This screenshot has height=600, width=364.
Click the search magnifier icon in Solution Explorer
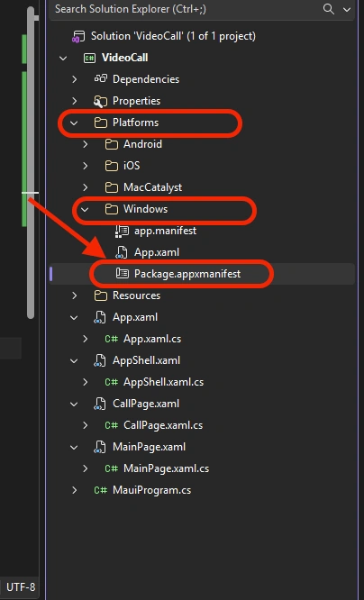coord(328,9)
